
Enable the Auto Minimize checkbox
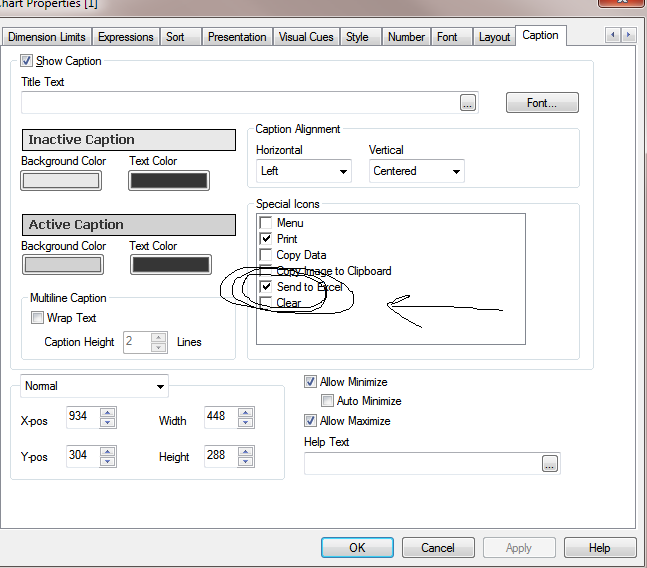coord(327,401)
